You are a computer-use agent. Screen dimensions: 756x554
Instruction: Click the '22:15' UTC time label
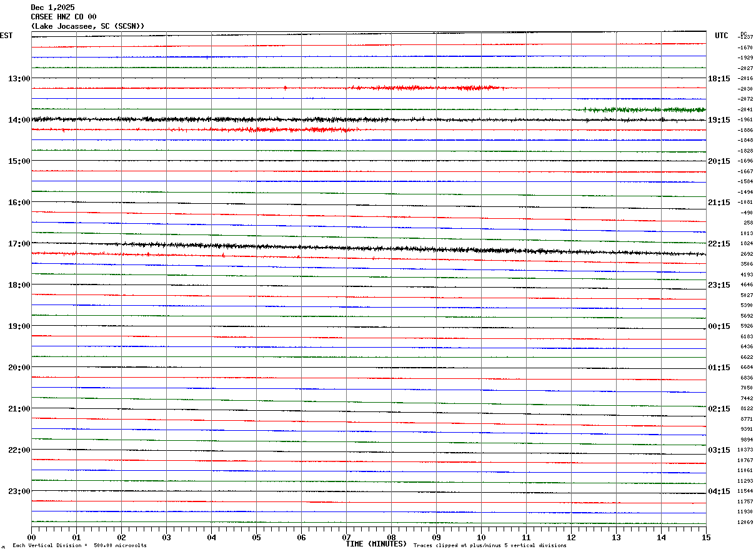[719, 244]
